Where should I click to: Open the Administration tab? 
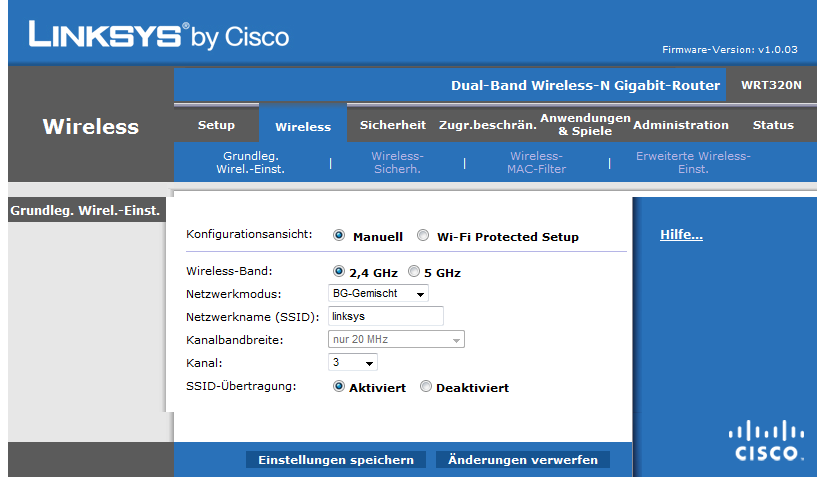[681, 125]
